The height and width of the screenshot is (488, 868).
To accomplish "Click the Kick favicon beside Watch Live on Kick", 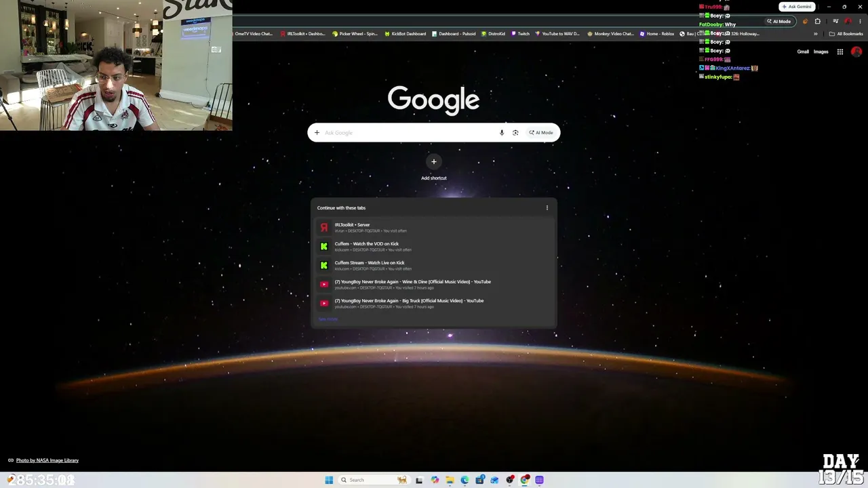I will [x=324, y=266].
